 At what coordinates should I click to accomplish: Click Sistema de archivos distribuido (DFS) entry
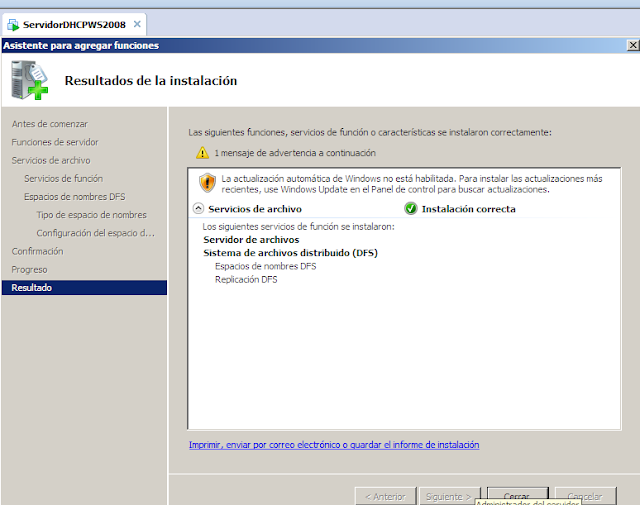tap(291, 253)
